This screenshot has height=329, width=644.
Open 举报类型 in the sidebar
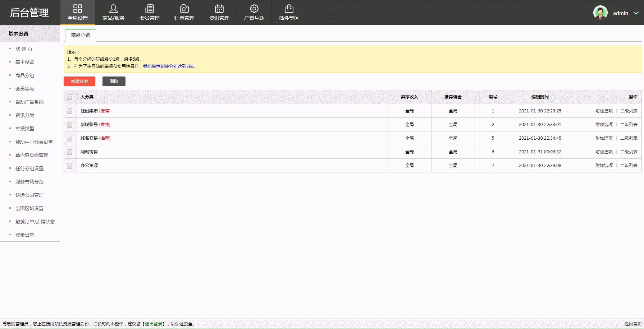[25, 129]
